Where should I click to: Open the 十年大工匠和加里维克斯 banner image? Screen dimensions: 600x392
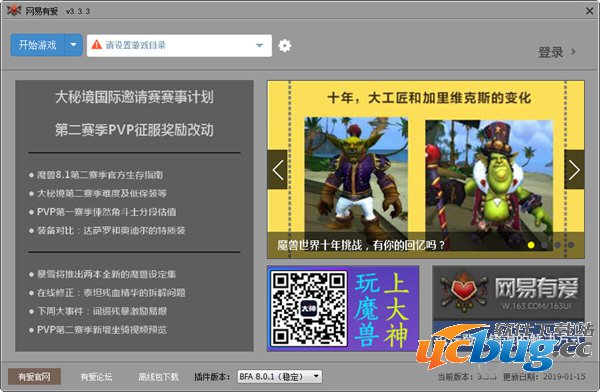point(426,169)
